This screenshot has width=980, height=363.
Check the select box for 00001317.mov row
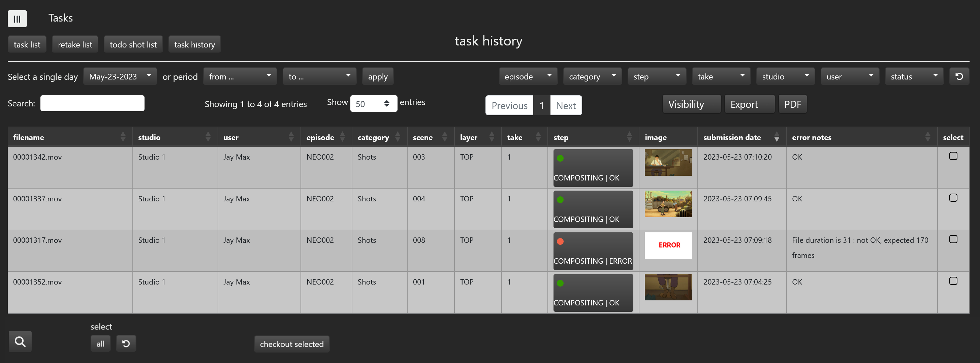953,239
